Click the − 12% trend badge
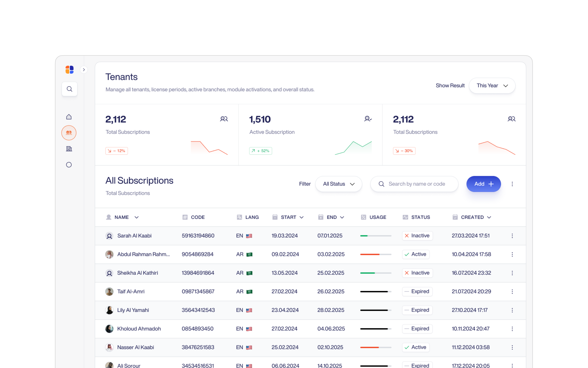The width and height of the screenshot is (588, 368). (117, 151)
